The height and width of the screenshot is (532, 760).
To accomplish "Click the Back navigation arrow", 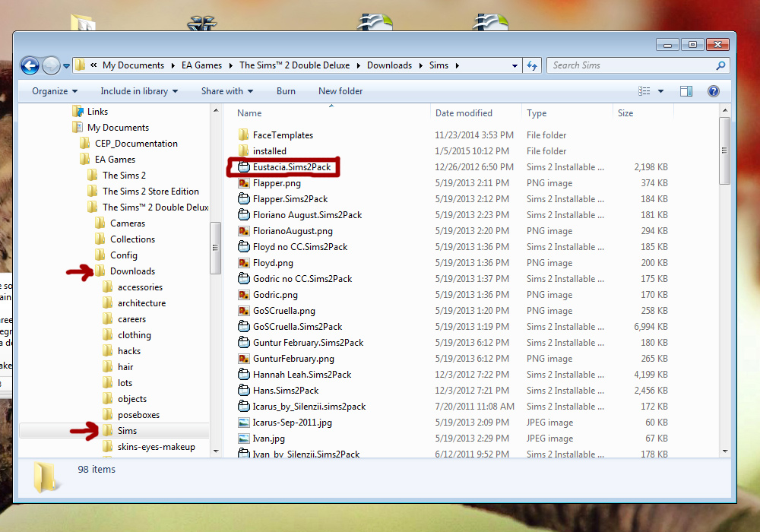I will coord(30,65).
